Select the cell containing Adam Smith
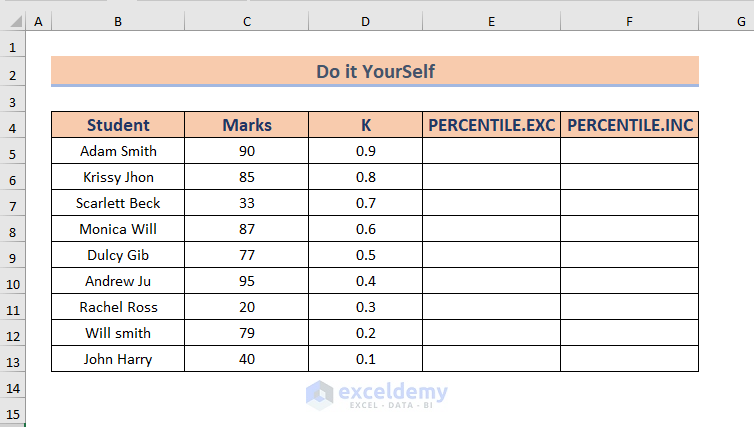Screen dimensions: 754x427 [x=118, y=151]
